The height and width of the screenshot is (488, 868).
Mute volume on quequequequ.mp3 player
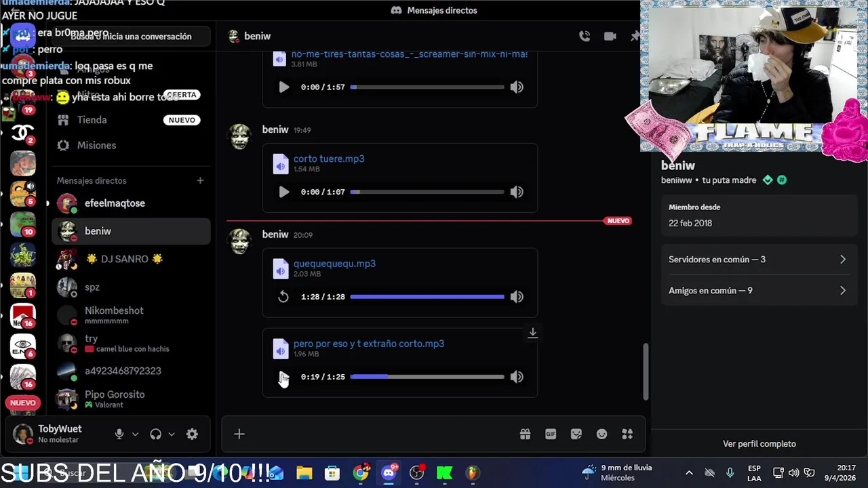(517, 297)
